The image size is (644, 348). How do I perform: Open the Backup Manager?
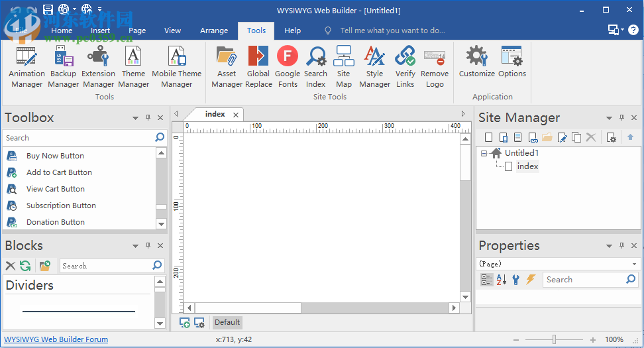[63, 67]
